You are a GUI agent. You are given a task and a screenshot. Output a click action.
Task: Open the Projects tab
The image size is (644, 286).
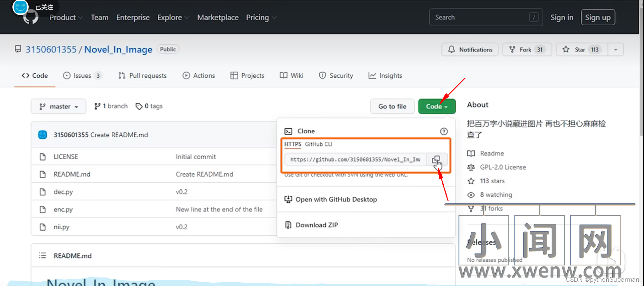click(x=247, y=76)
